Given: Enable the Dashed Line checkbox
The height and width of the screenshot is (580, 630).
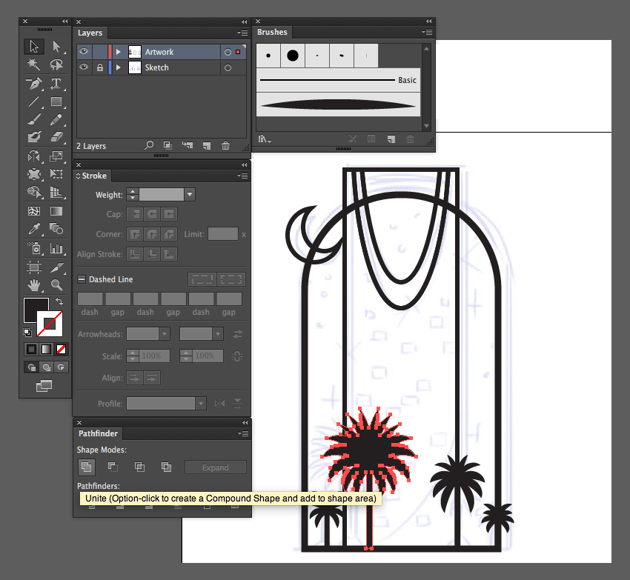Looking at the screenshot, I should (x=82, y=280).
